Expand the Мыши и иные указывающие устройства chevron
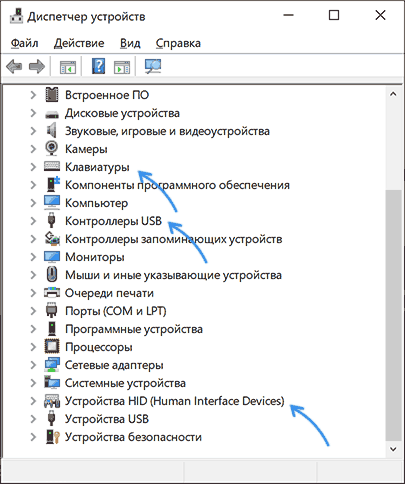The width and height of the screenshot is (405, 484). tap(33, 275)
